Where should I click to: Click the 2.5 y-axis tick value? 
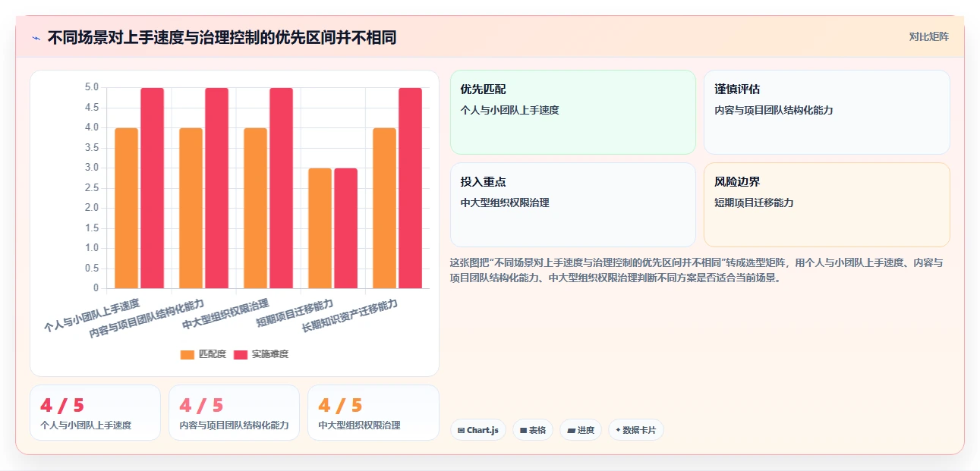[x=91, y=188]
